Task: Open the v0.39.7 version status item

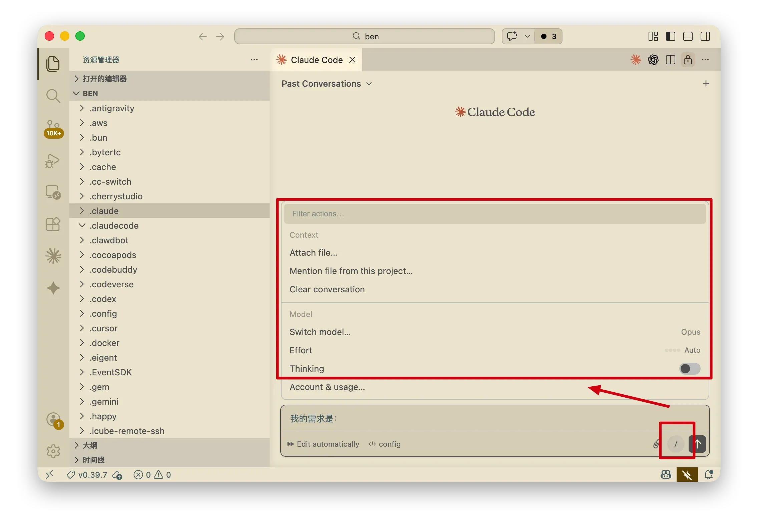Action: [x=87, y=475]
